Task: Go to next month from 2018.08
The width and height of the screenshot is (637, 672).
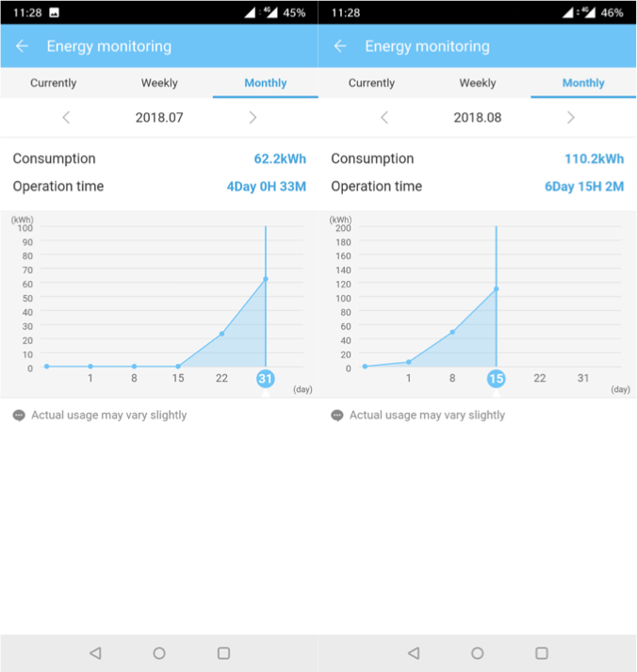Action: coord(570,118)
